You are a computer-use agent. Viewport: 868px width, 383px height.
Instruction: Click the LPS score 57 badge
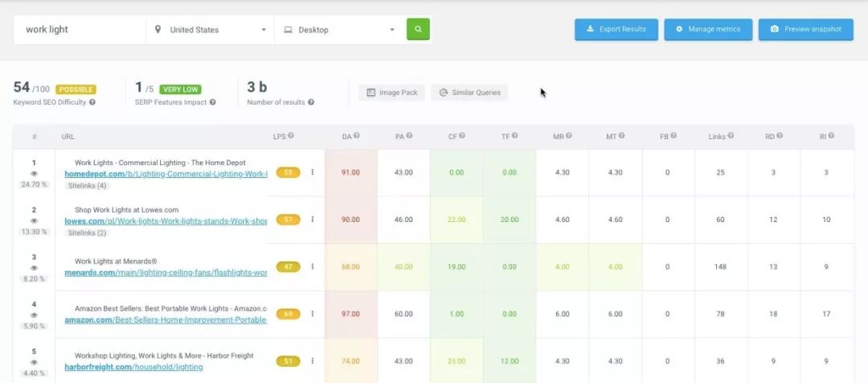pos(289,220)
